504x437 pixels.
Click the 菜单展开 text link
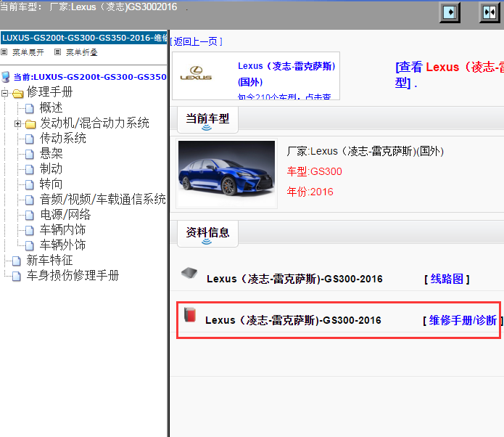28,52
